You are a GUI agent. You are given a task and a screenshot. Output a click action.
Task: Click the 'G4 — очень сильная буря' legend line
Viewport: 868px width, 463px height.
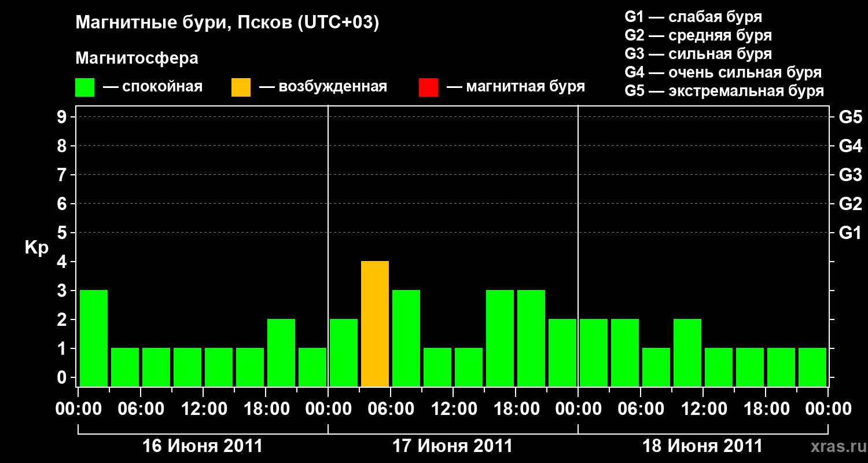723,72
